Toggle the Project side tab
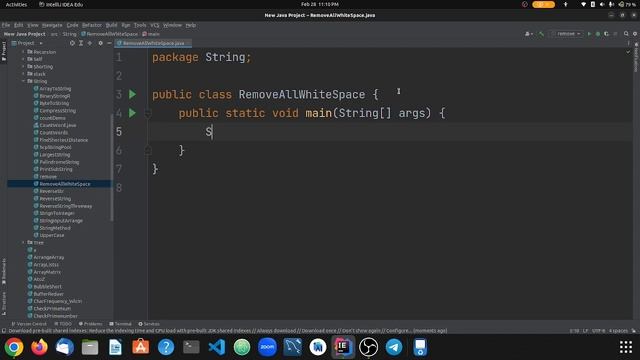This screenshot has width=640, height=360. click(x=4, y=51)
